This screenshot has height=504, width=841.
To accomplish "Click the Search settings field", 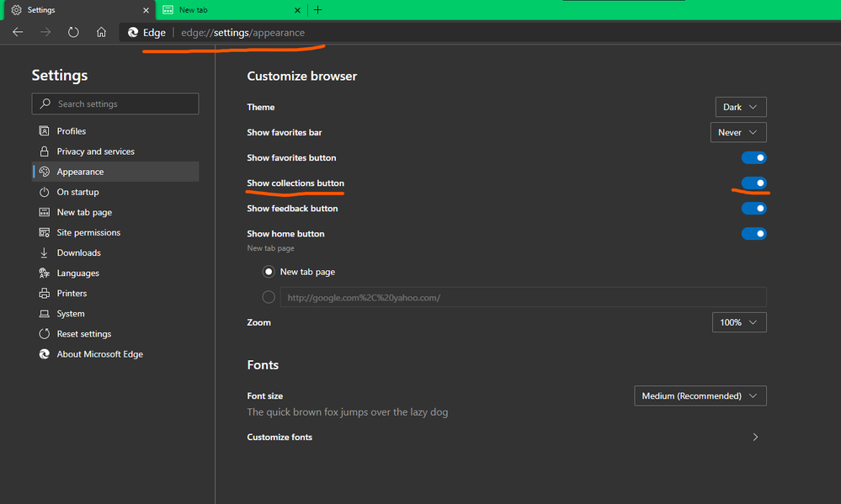I will [x=115, y=103].
